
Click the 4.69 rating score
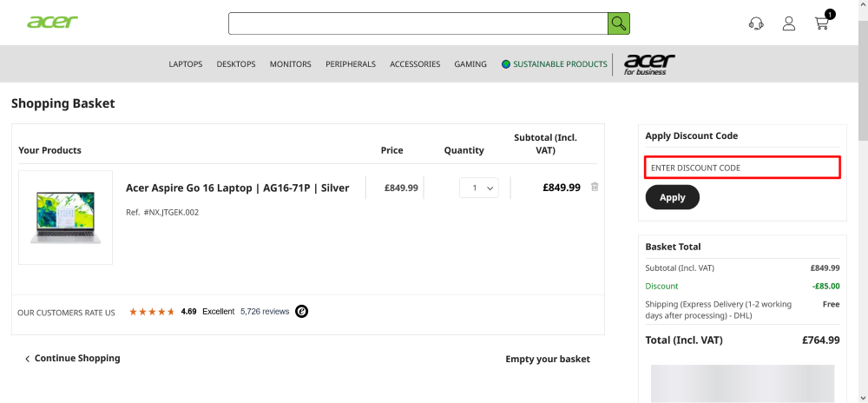pos(188,312)
